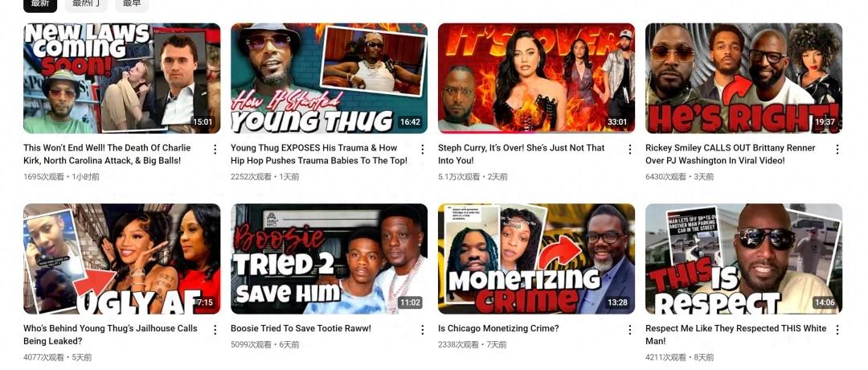Open three-dot menu for Rickey Smiley video
Image resolution: width=868 pixels, height=370 pixels.
click(x=837, y=149)
